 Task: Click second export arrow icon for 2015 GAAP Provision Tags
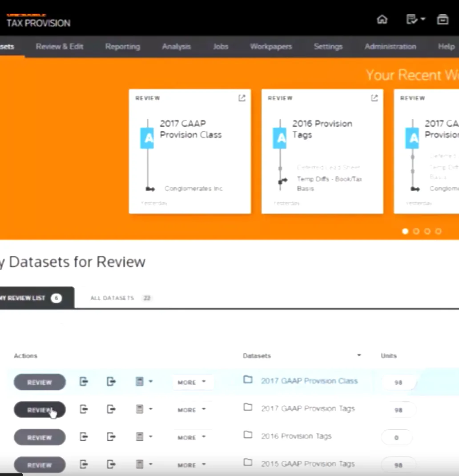[111, 464]
